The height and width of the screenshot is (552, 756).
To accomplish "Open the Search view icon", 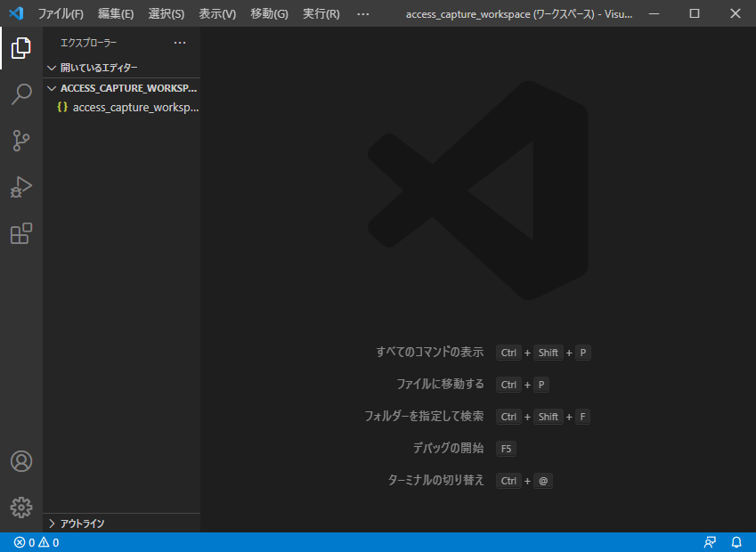I will 21,94.
